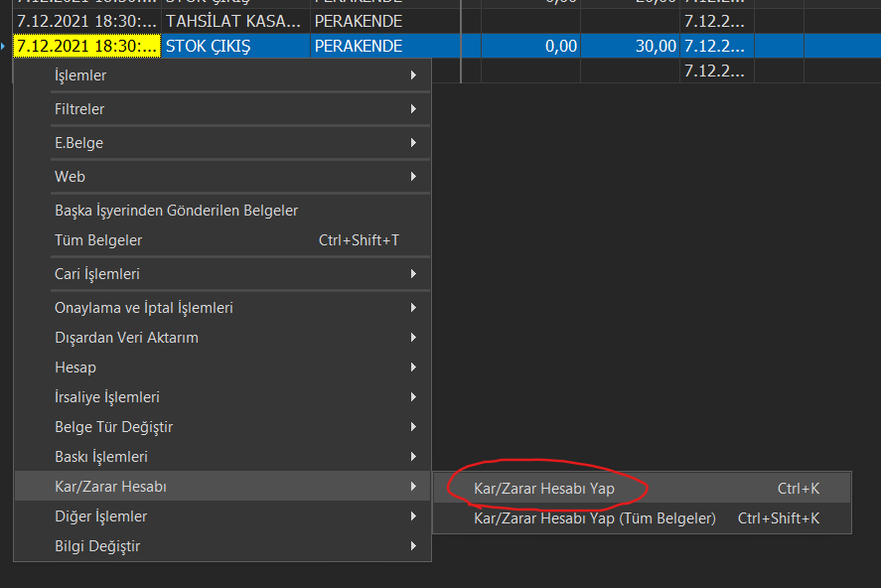
Task: Expand the Bilgi Değiştir submenu
Action: tap(97, 546)
